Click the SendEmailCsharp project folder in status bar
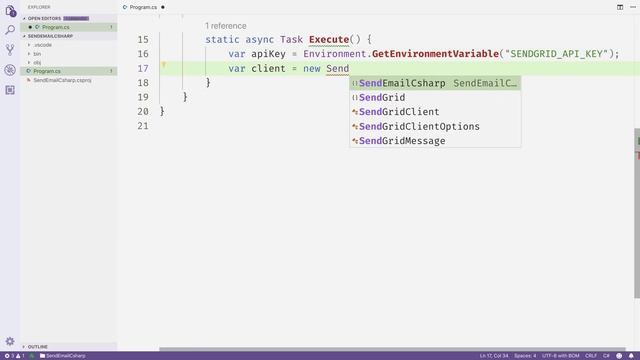The height and width of the screenshot is (360, 640). click(62, 356)
